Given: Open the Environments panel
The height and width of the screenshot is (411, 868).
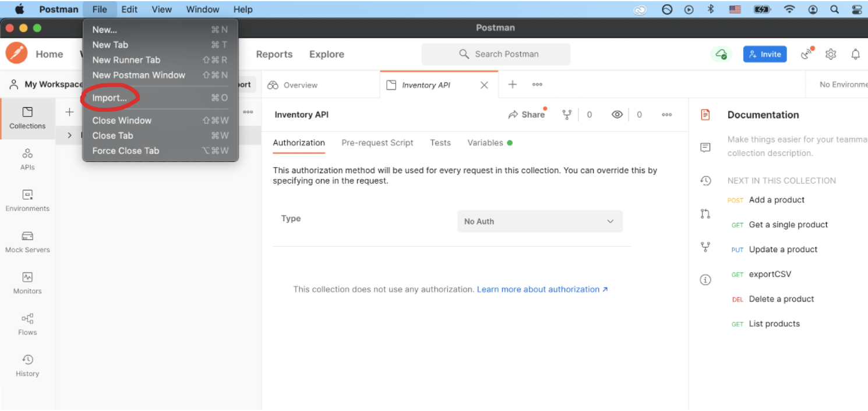Looking at the screenshot, I should 27,200.
